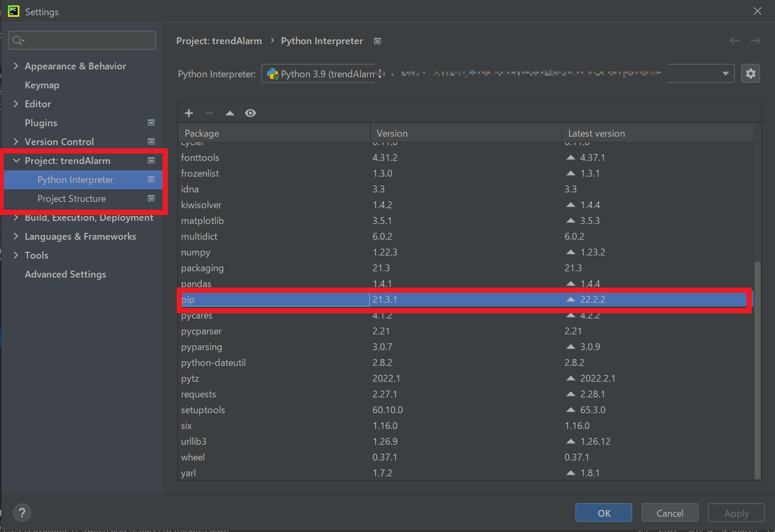Sort by Latest version column header
The height and width of the screenshot is (532, 775).
tap(658, 133)
